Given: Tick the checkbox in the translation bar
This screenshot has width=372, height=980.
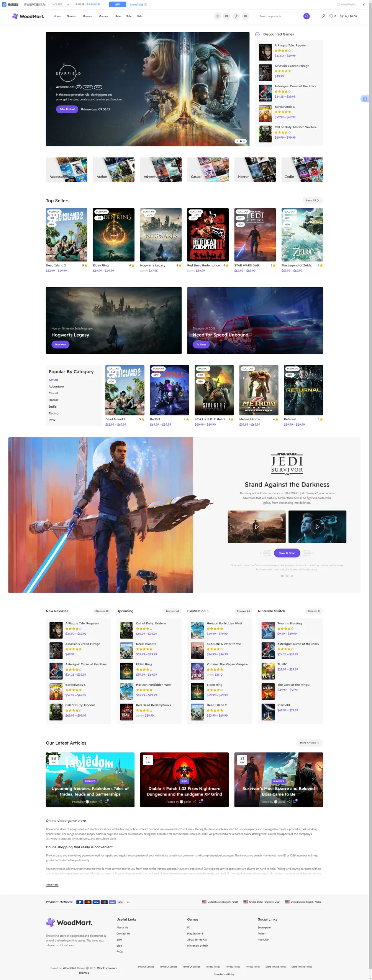Looking at the screenshot, I should (338, 5).
